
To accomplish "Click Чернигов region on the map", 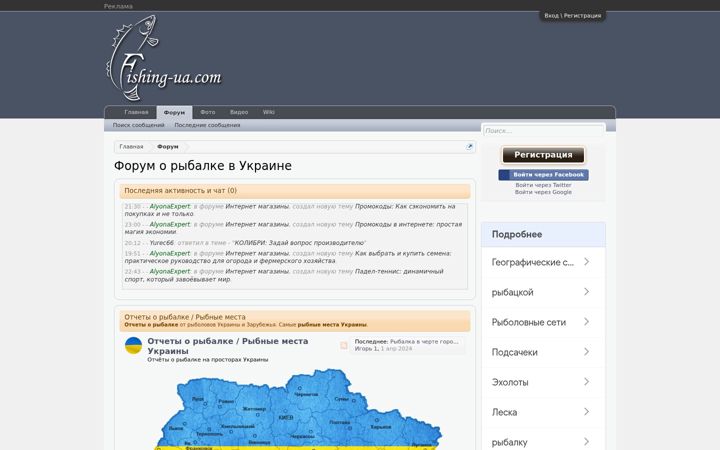I will tap(306, 394).
